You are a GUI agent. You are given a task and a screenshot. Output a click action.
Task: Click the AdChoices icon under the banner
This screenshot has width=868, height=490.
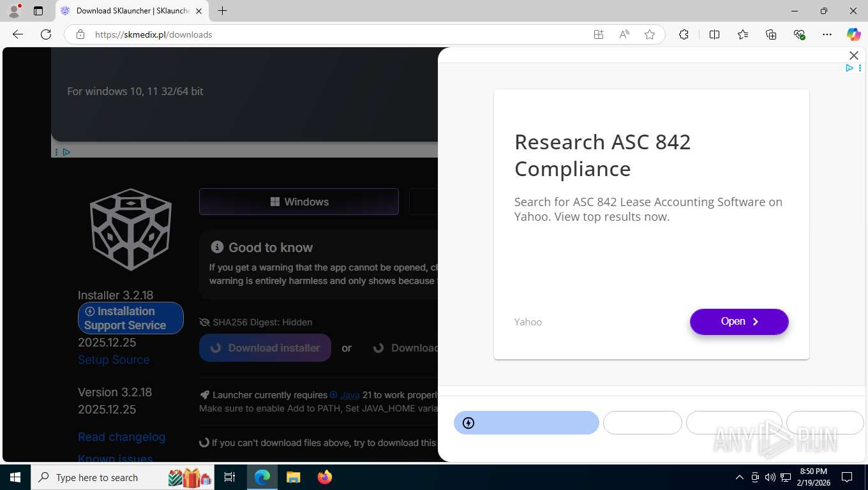[x=66, y=152]
